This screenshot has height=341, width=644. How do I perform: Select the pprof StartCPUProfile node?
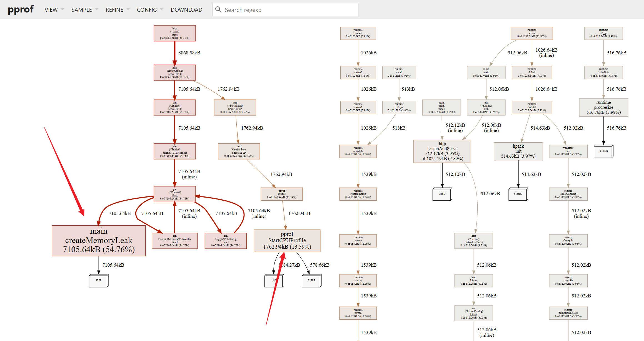(287, 241)
